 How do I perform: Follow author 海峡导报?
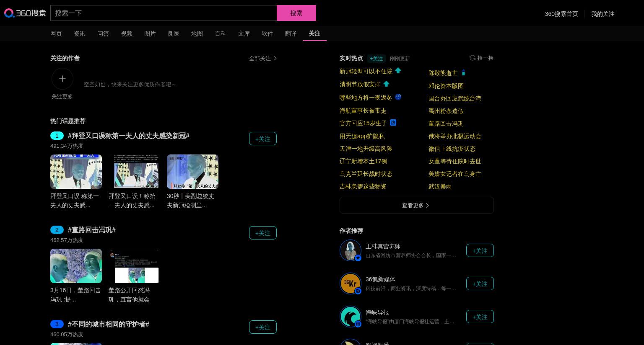[480, 317]
